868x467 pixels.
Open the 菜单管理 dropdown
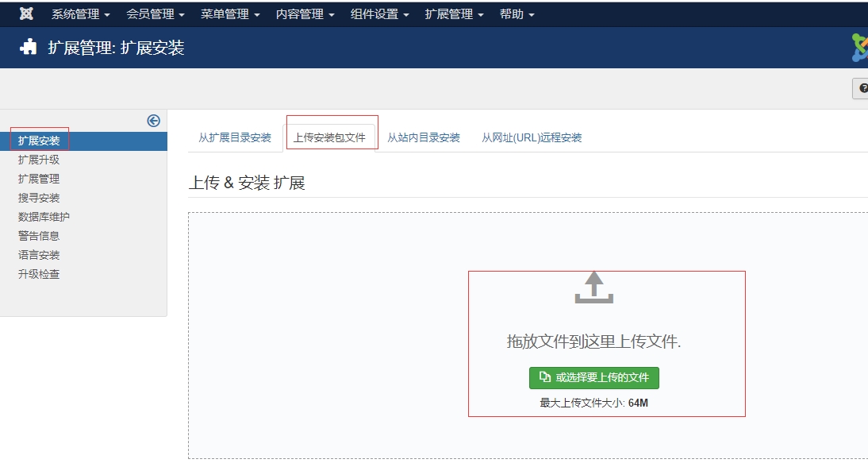coord(230,14)
